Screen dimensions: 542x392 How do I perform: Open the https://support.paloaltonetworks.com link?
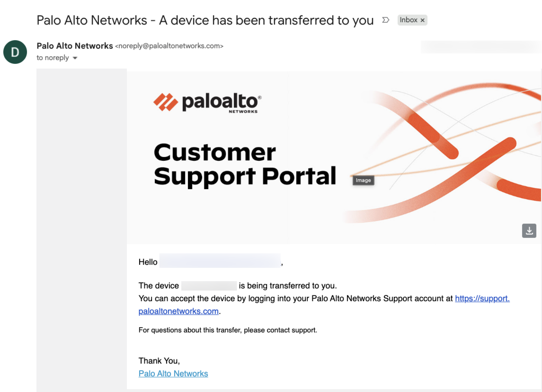coord(482,298)
